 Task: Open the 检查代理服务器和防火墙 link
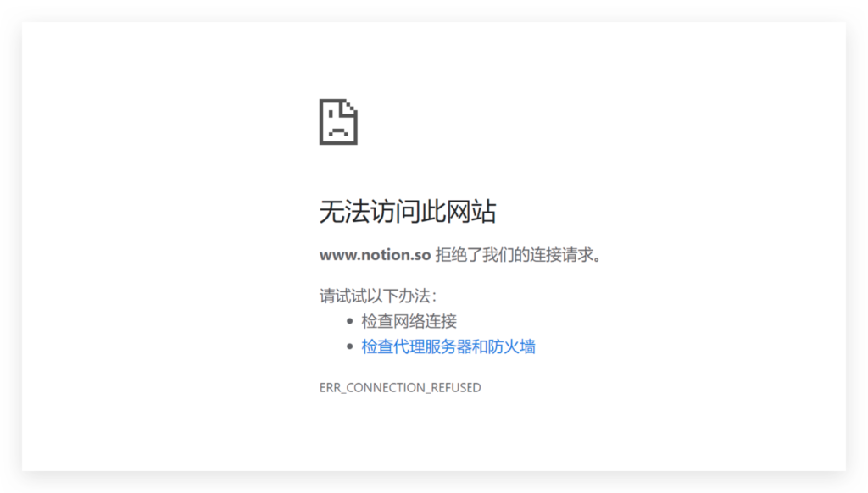pyautogui.click(x=448, y=347)
